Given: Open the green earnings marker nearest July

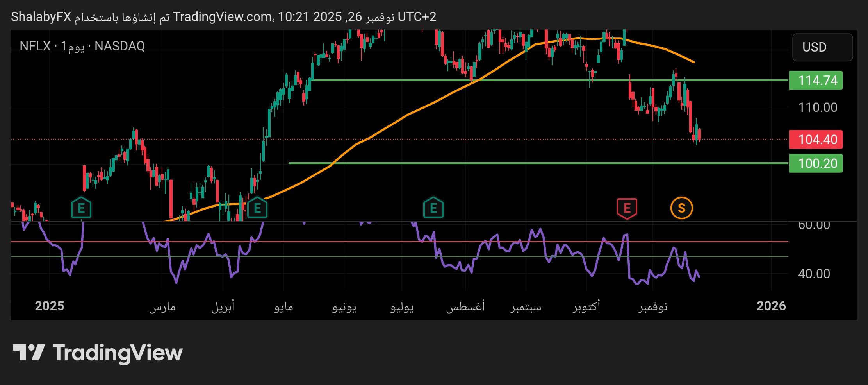Looking at the screenshot, I should pyautogui.click(x=433, y=208).
